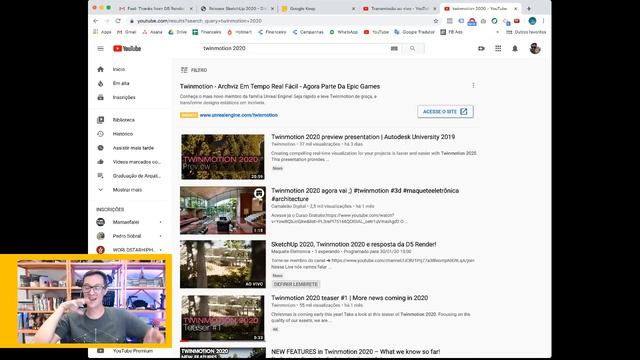This screenshot has width=640, height=360.
Task: Expand hidden bookmarks chevron
Action: [497, 32]
